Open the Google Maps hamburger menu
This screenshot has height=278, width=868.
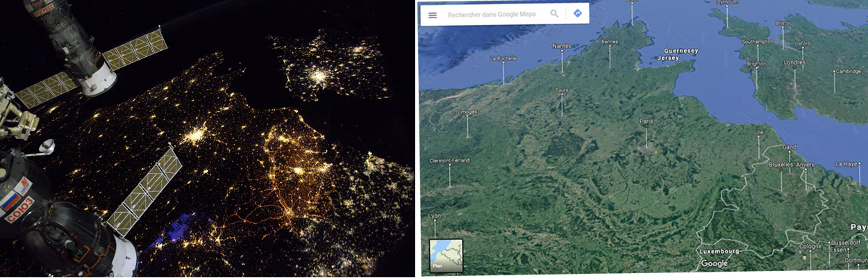[x=433, y=15]
